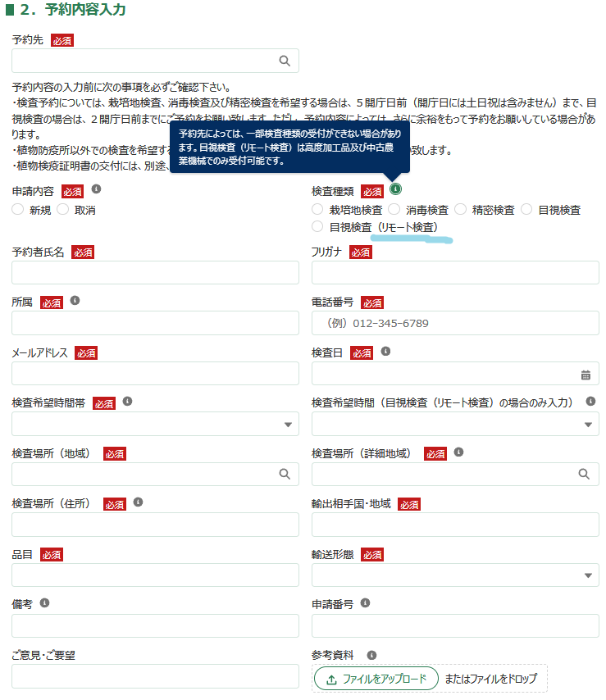
Task: Click the search icon in 予約先 field
Action: [285, 61]
